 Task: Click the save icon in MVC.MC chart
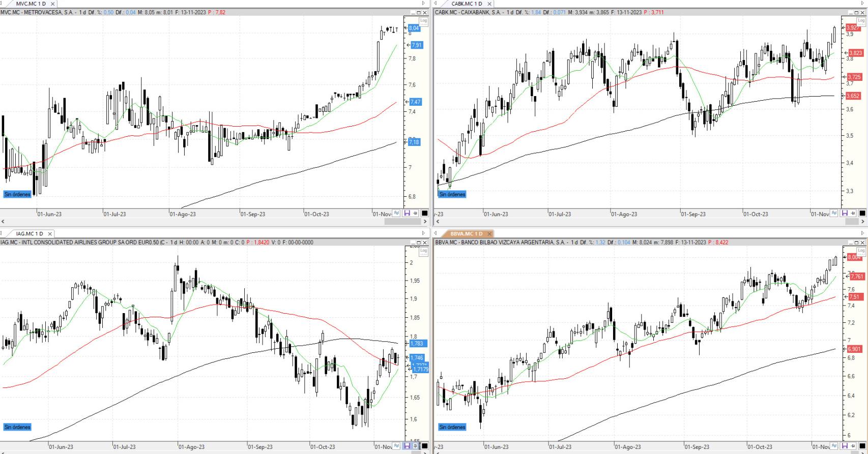pyautogui.click(x=407, y=214)
